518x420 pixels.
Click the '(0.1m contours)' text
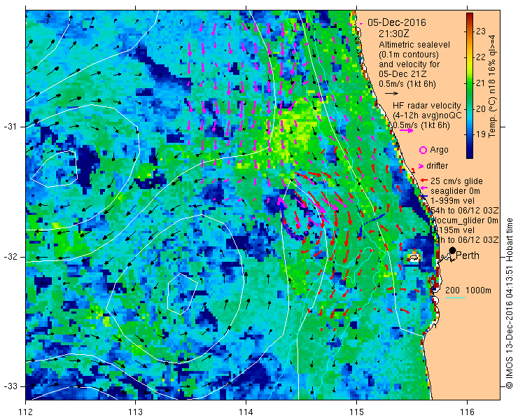coord(409,54)
